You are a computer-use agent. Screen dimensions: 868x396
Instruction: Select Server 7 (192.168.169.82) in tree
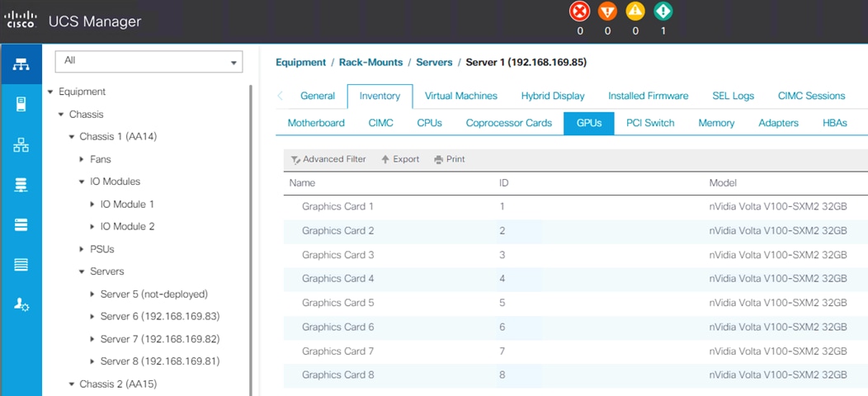[x=160, y=339]
